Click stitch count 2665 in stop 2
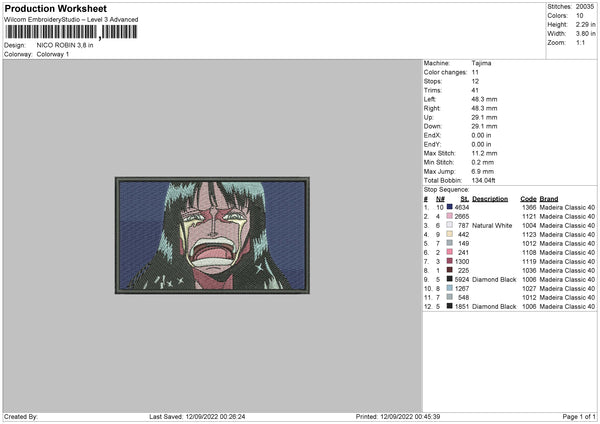Viewport: 600px width, 424px height. point(461,217)
